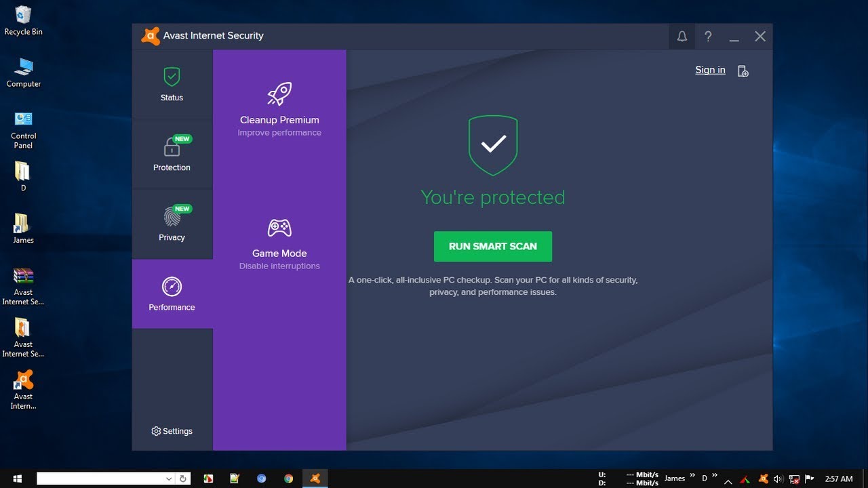Click the RUN SMART SCAN button
The width and height of the screenshot is (868, 488).
493,247
